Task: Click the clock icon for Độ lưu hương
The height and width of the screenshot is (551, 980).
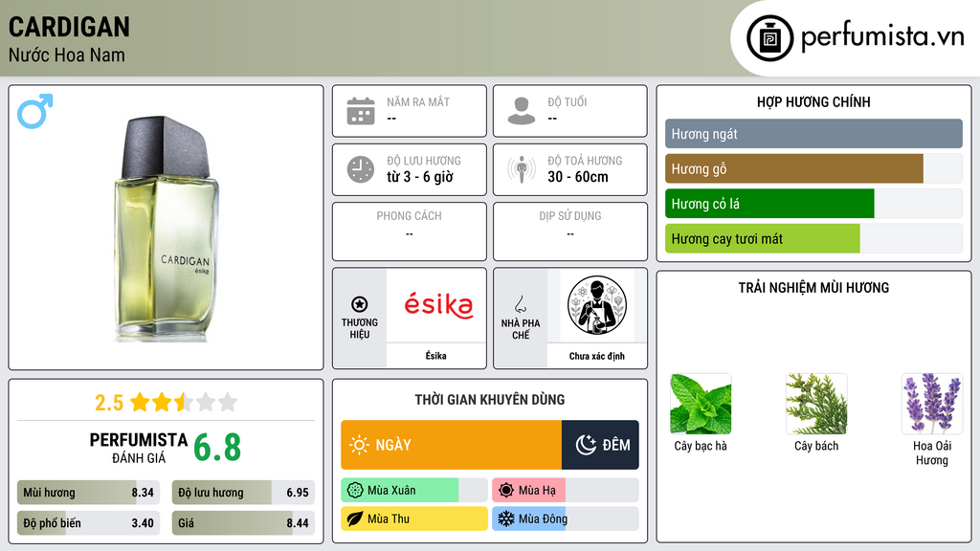Action: (361, 169)
